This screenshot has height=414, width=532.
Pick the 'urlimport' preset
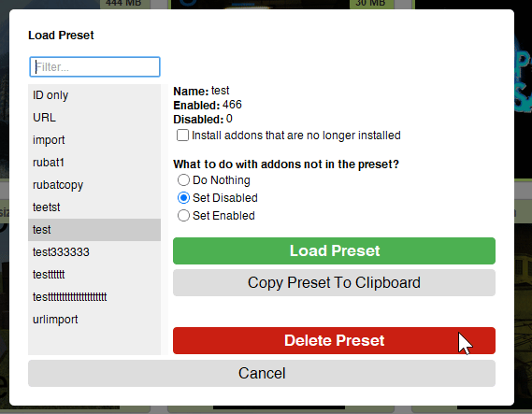pos(94,319)
